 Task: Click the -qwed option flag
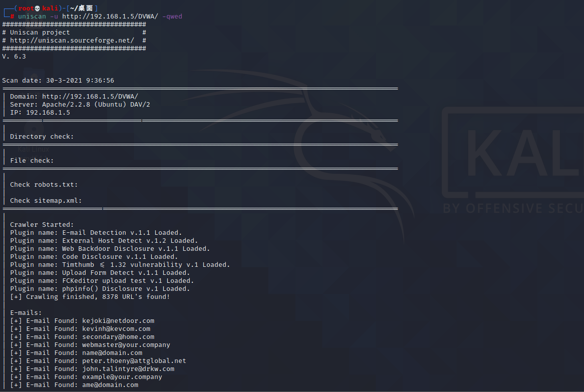pos(172,17)
